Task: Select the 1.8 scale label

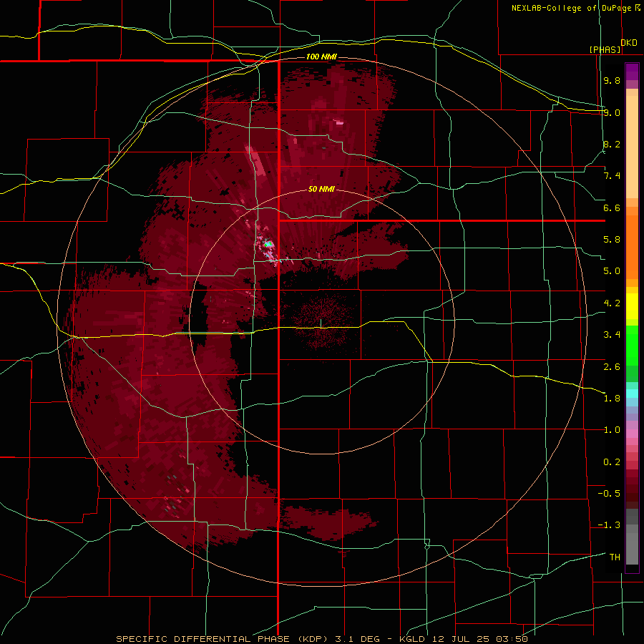Action: [612, 399]
